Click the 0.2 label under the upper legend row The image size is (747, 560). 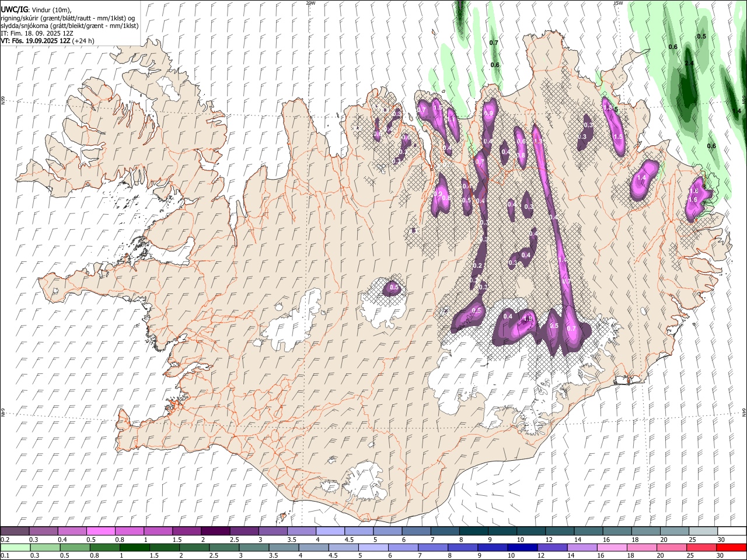5,540
